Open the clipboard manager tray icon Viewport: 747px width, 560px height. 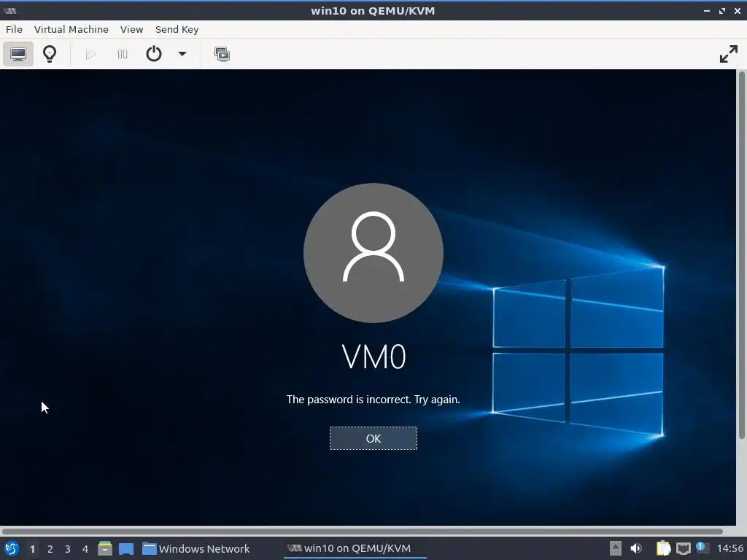click(x=663, y=548)
